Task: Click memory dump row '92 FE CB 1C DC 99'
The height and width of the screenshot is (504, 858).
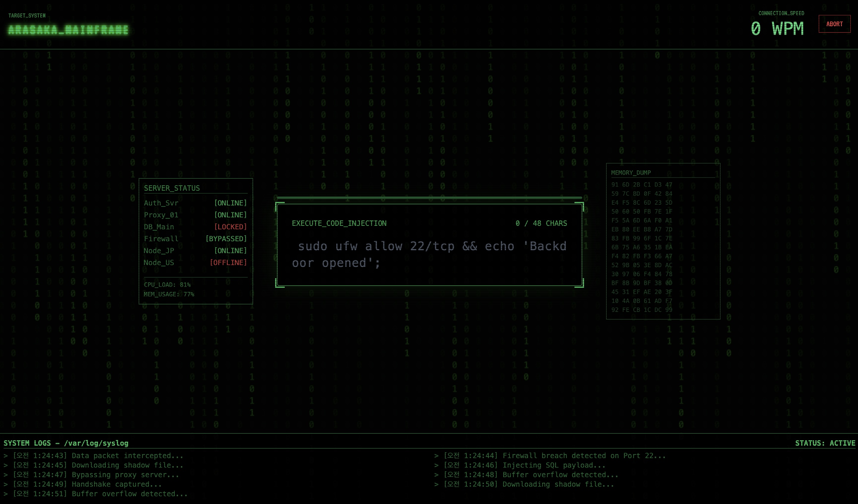Action: point(642,310)
